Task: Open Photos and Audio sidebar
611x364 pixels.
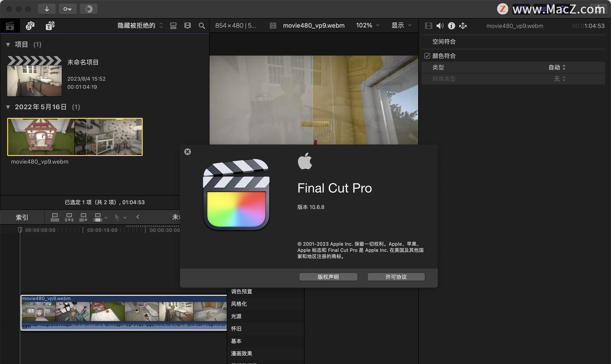Action: [x=30, y=26]
